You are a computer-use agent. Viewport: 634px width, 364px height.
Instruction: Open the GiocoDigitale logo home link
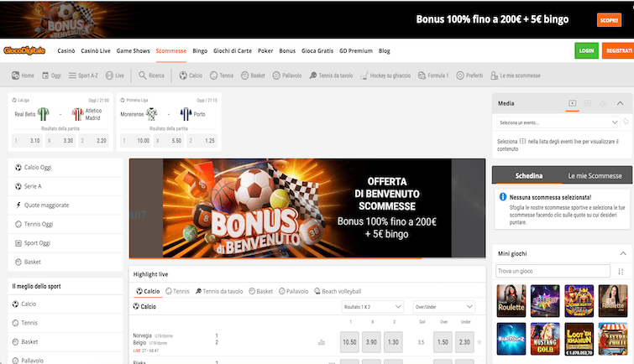coord(24,50)
